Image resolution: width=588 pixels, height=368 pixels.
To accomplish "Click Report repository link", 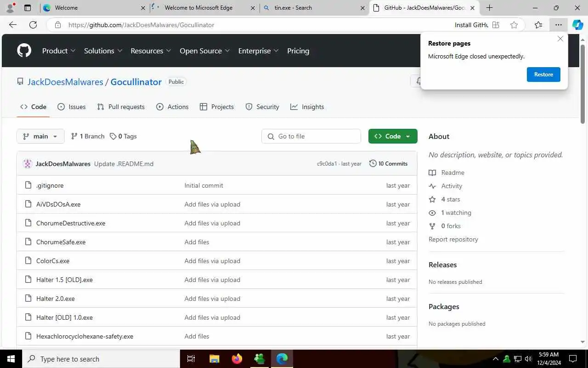I will [x=453, y=239].
